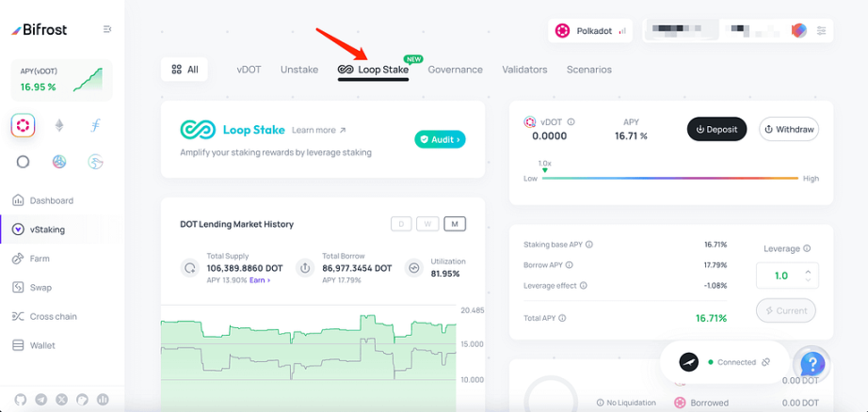Screen dimensions: 868x412
Task: Select the Ethereum chain icon
Action: pos(58,126)
